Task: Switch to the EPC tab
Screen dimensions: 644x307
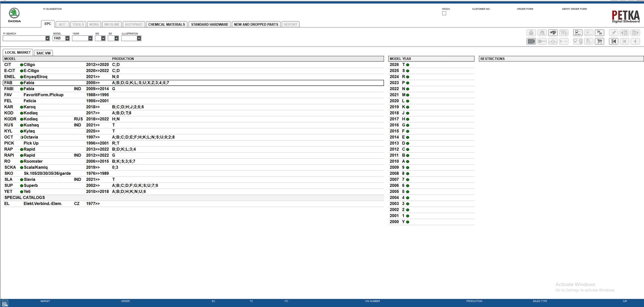Action: click(48, 24)
